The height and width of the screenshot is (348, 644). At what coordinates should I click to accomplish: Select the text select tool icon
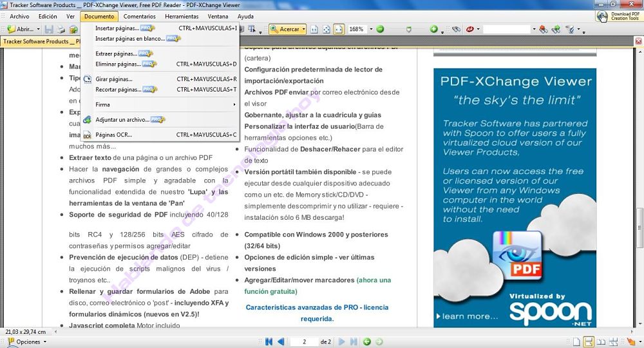[251, 29]
